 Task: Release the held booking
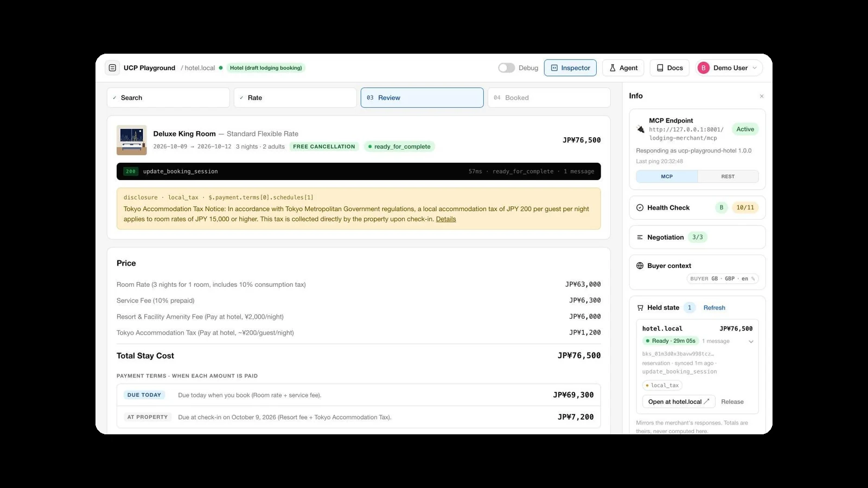click(x=732, y=402)
